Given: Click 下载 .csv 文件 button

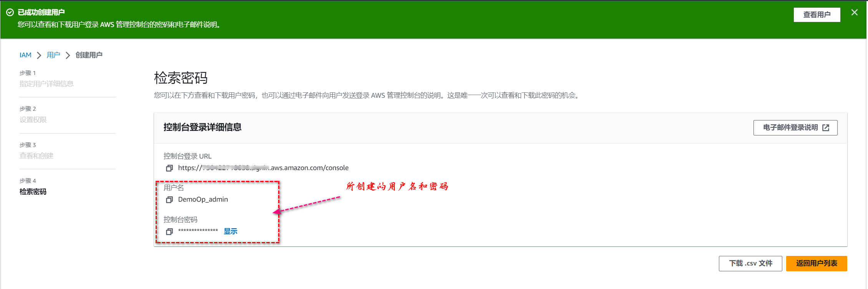Looking at the screenshot, I should (750, 264).
